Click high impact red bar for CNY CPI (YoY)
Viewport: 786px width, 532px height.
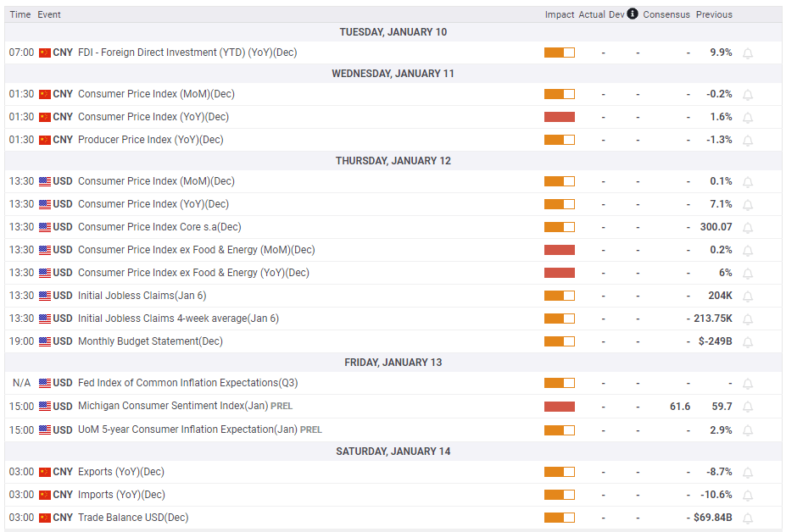[x=560, y=117]
